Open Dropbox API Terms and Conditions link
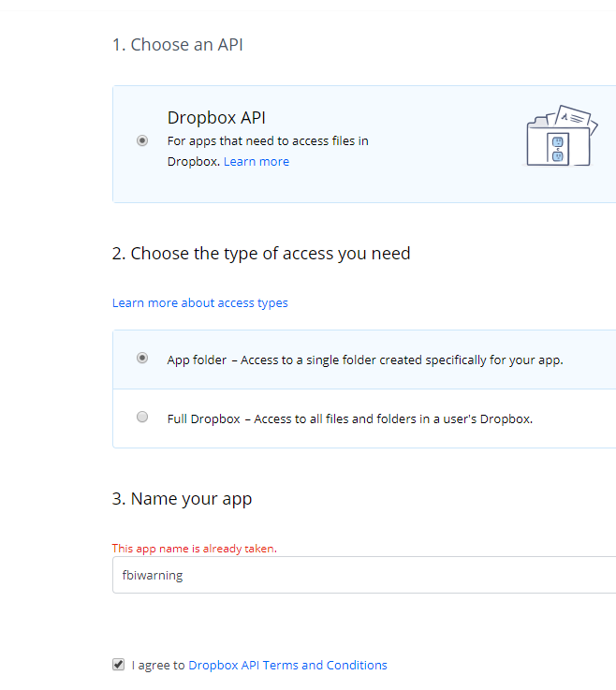The image size is (616, 690). coord(287,665)
